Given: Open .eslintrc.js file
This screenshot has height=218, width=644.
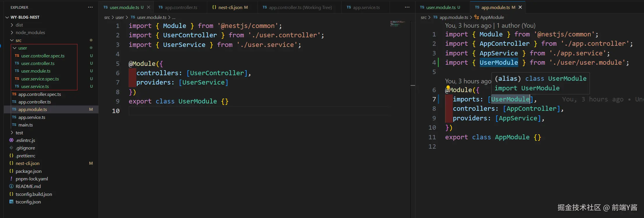Looking at the screenshot, I should coord(25,140).
